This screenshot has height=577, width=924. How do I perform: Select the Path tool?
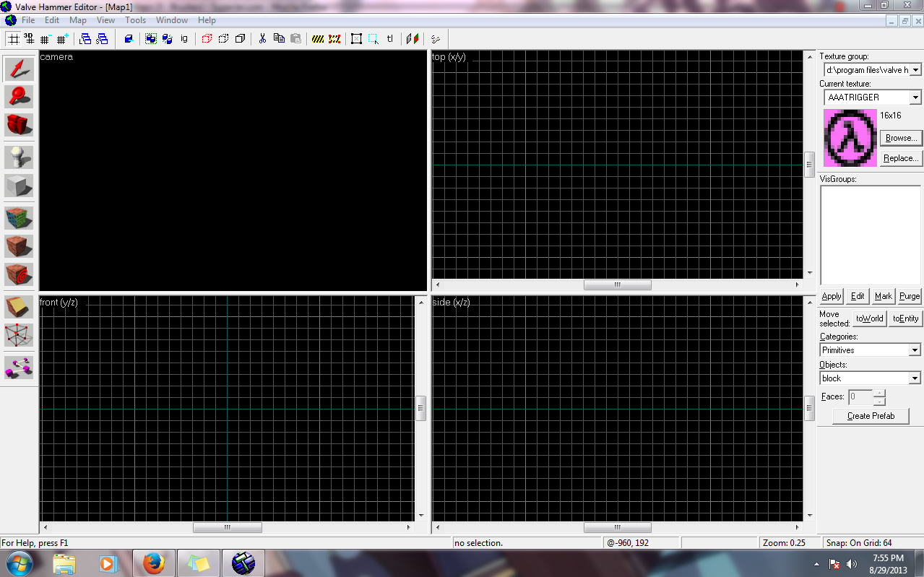click(20, 367)
